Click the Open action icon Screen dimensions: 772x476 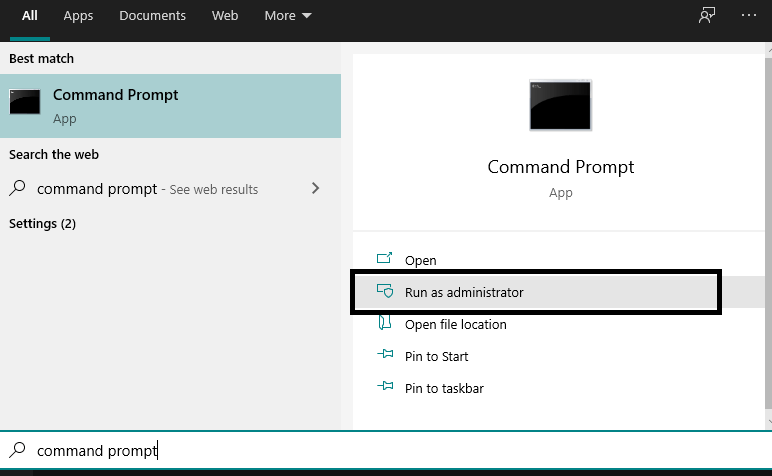384,258
